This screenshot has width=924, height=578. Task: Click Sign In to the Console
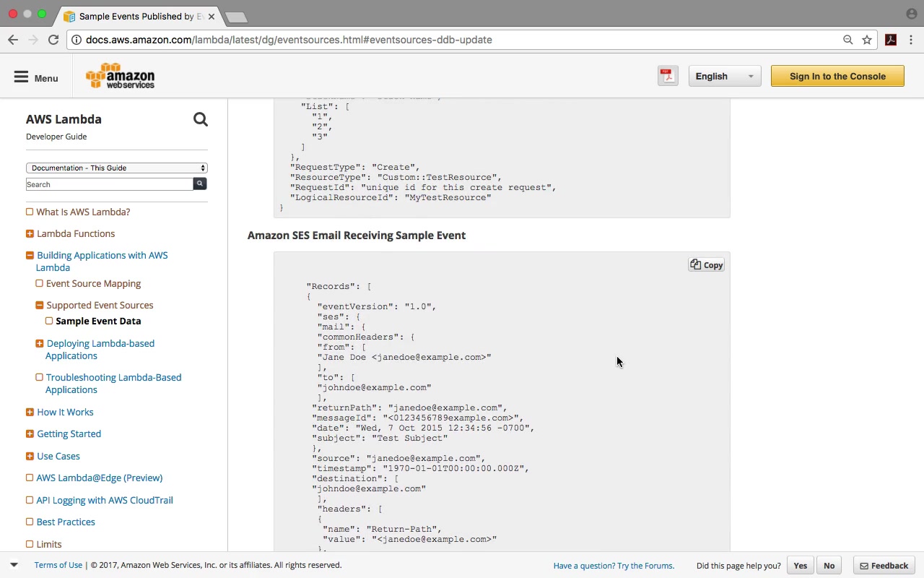point(837,76)
